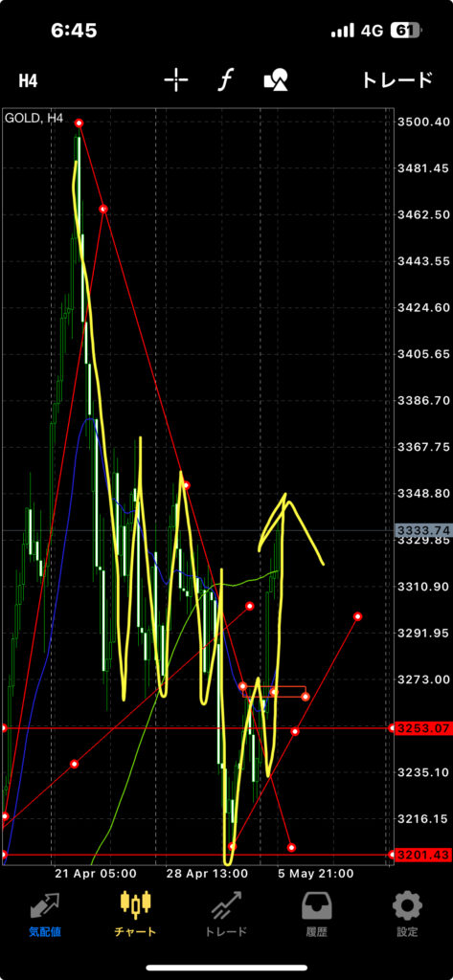Tap the red 3201.43 price label

tap(423, 855)
